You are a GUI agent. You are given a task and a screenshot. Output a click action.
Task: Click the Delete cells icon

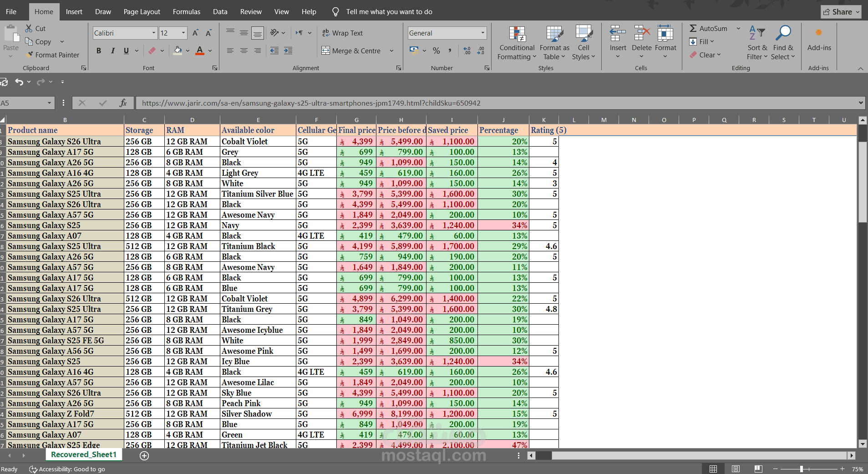[x=642, y=34]
